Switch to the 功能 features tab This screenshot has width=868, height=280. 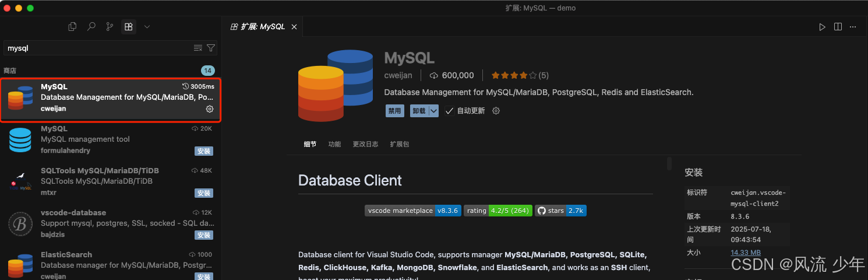pos(334,144)
